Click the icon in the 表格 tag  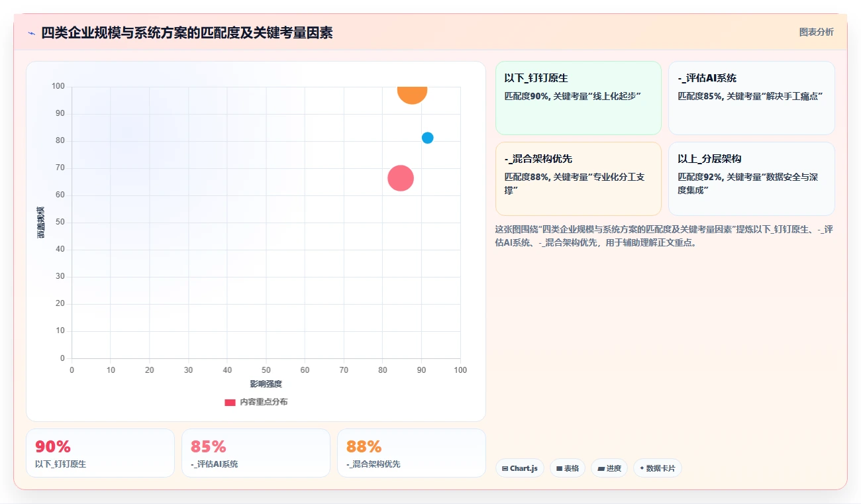coord(559,468)
